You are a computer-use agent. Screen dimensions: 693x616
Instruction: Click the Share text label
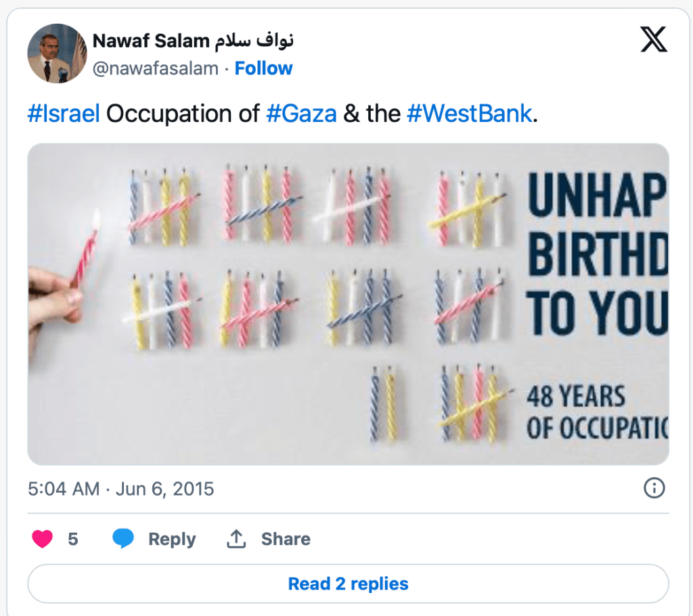[286, 539]
